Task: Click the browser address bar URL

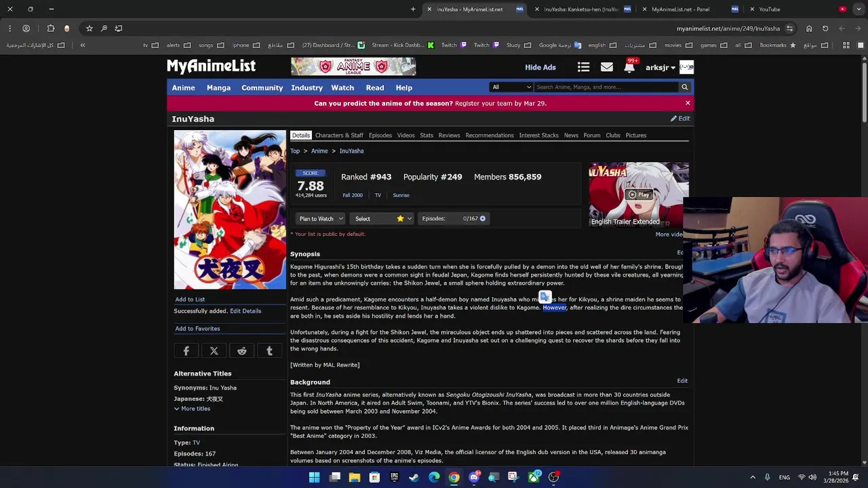Action: (728, 28)
